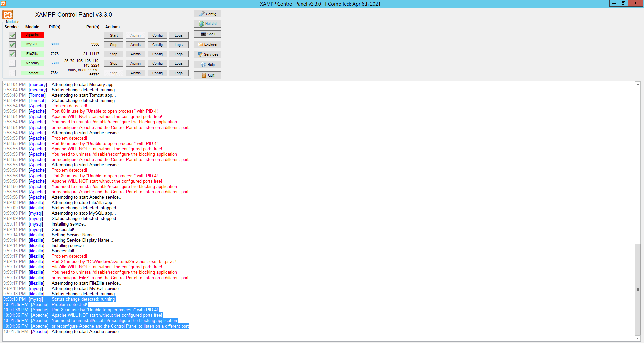Click the XAMPP logo in the panel header
Image resolution: width=644 pixels, height=349 pixels.
8,15
